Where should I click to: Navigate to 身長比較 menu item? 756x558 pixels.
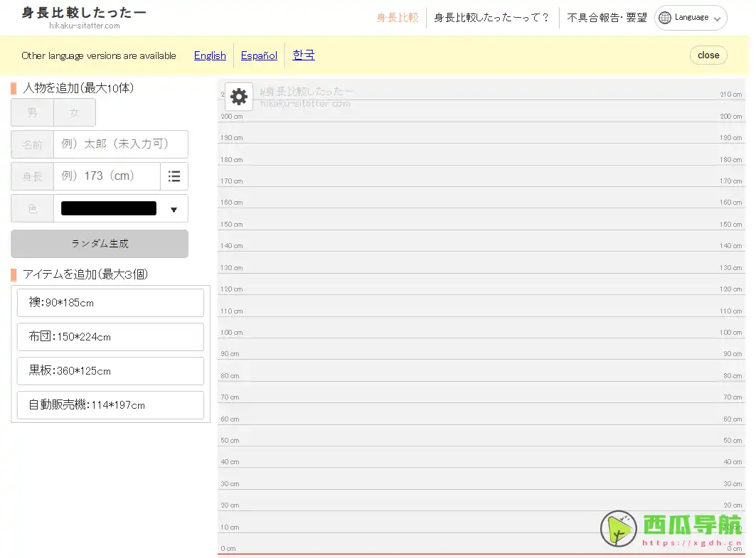point(397,17)
